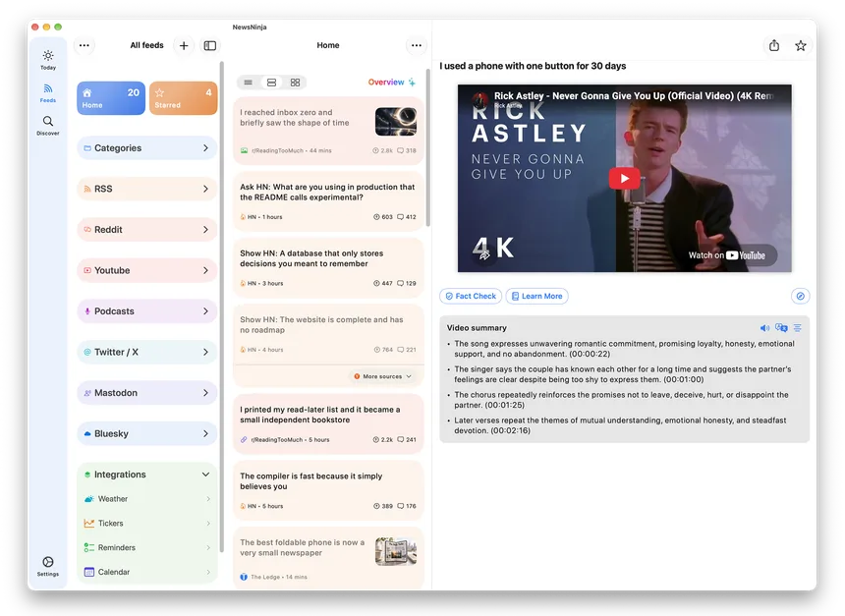Click the Bluesky cloud icon
Screen dimensions: 845x616
(x=87, y=434)
